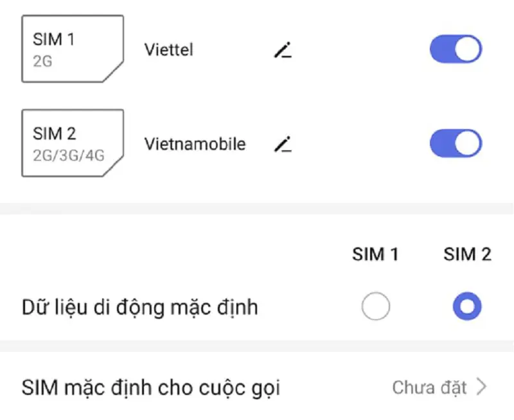The image size is (514, 420).
Task: Click the SIM 2 card icon showing 2G/3G/4G
Action: pyautogui.click(x=73, y=143)
